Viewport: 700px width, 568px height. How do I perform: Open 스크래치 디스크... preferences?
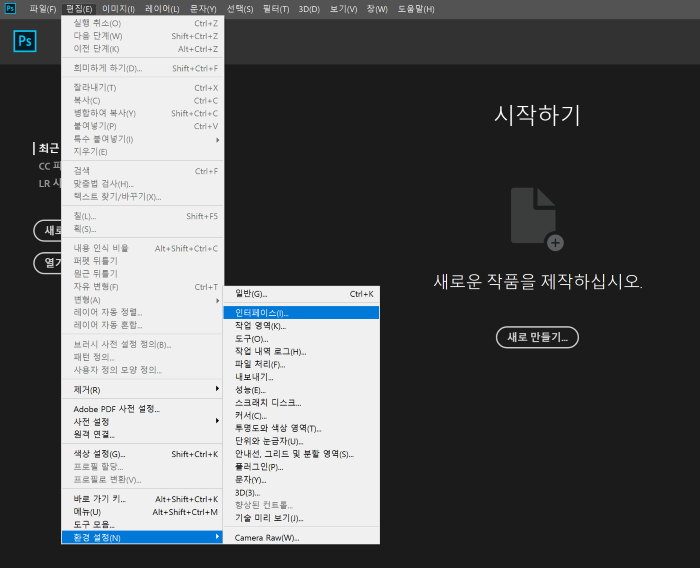pyautogui.click(x=301, y=403)
